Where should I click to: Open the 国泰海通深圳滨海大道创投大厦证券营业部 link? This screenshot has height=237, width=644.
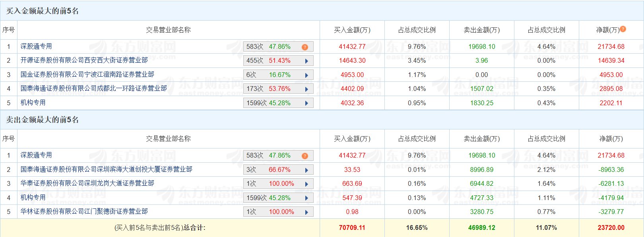click(106, 170)
